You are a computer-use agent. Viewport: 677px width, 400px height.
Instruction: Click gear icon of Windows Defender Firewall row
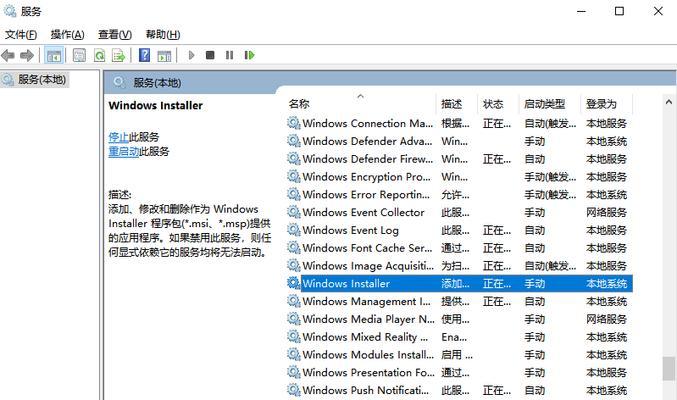pos(294,159)
